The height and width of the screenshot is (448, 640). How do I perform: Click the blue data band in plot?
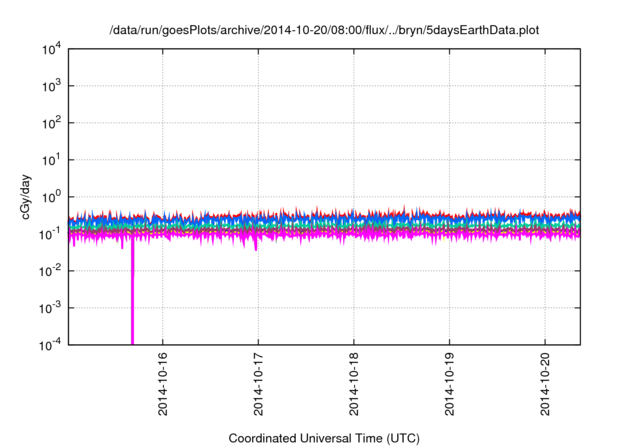pos(400,220)
